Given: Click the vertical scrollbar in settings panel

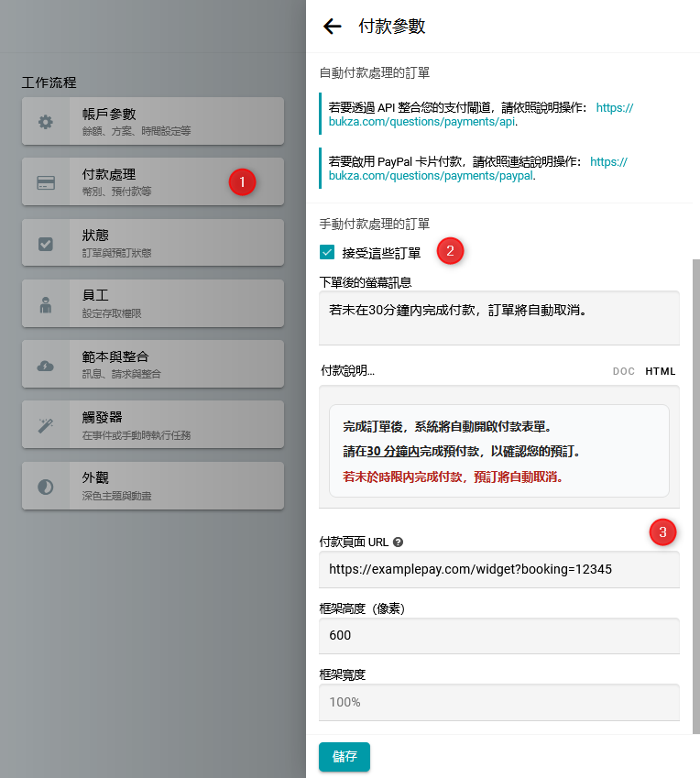Looking at the screenshot, I should [695, 458].
